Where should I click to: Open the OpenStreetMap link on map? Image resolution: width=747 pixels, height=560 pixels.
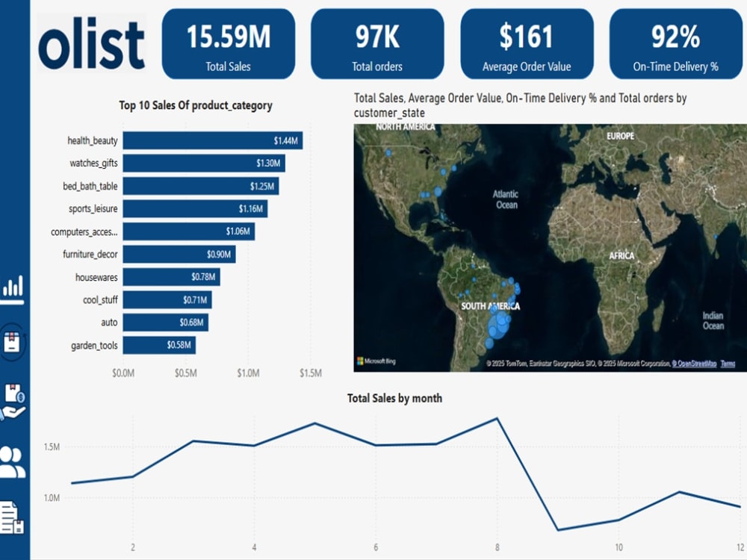click(x=694, y=364)
